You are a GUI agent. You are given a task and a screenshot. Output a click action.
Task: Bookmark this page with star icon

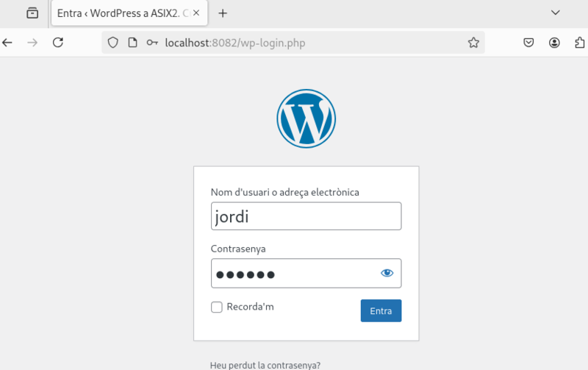(473, 43)
